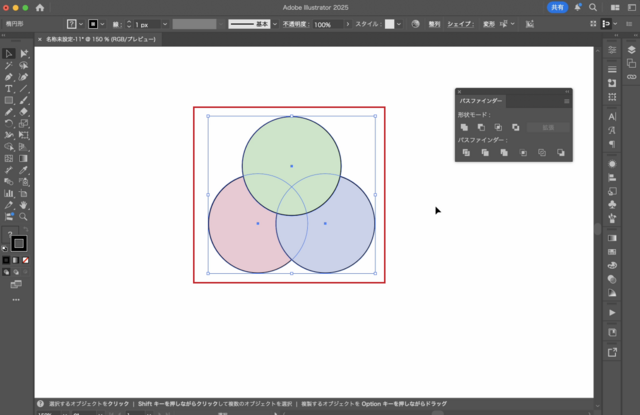Click Pathfinder Trim button
The height and width of the screenshot is (415, 640).
(485, 153)
